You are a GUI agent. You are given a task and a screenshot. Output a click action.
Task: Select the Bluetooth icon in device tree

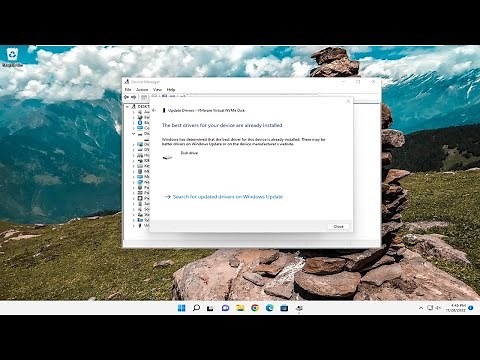[140, 123]
